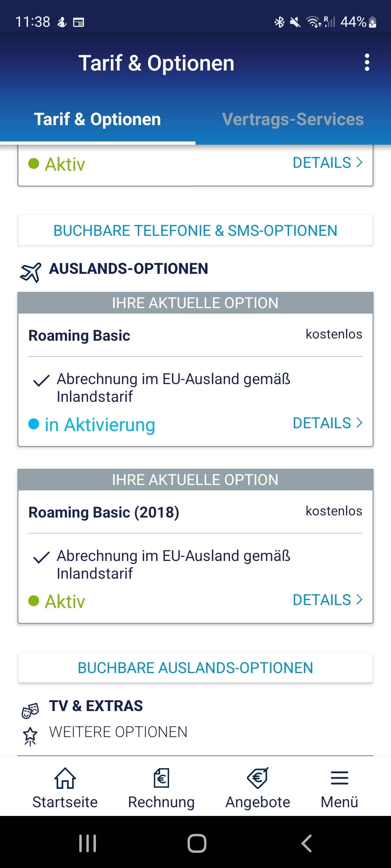Image resolution: width=391 pixels, height=868 pixels.
Task: Expand details of Roaming Basic in Aktivierung
Action: [327, 423]
